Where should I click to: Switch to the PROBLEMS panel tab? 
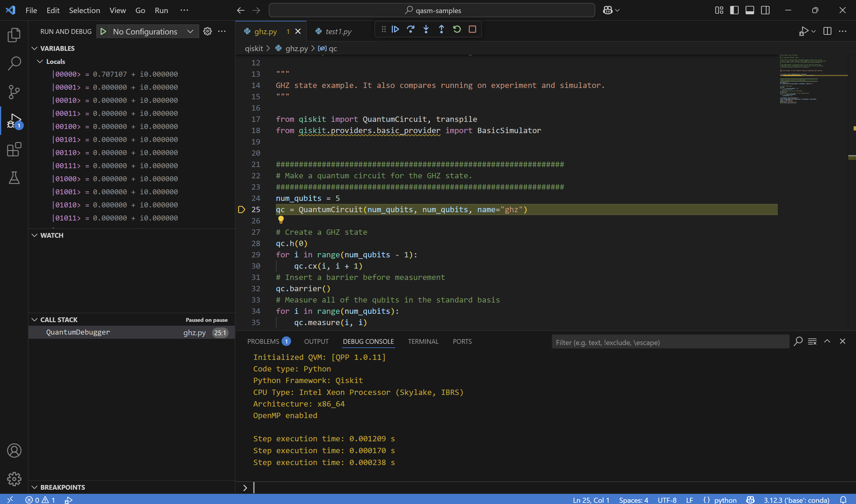point(269,341)
